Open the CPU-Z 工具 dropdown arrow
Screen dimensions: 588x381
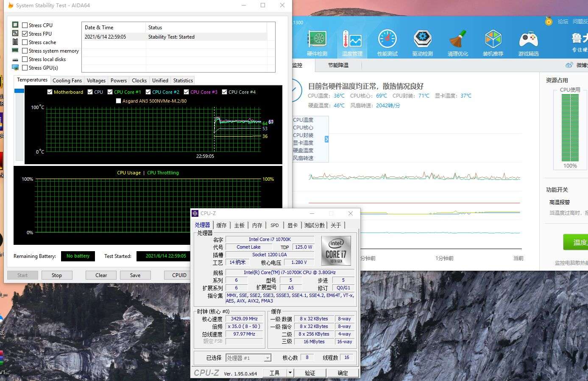point(290,373)
